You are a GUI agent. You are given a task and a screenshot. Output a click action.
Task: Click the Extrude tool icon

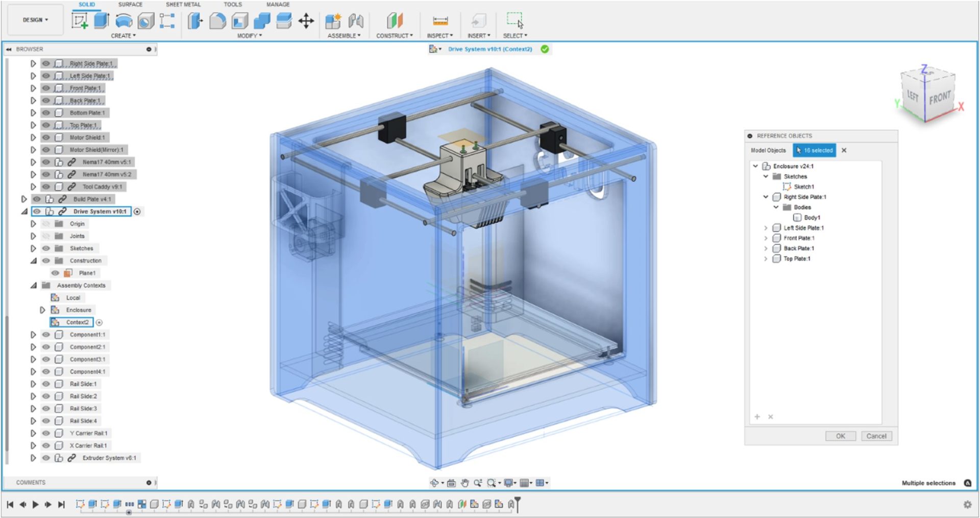click(102, 21)
